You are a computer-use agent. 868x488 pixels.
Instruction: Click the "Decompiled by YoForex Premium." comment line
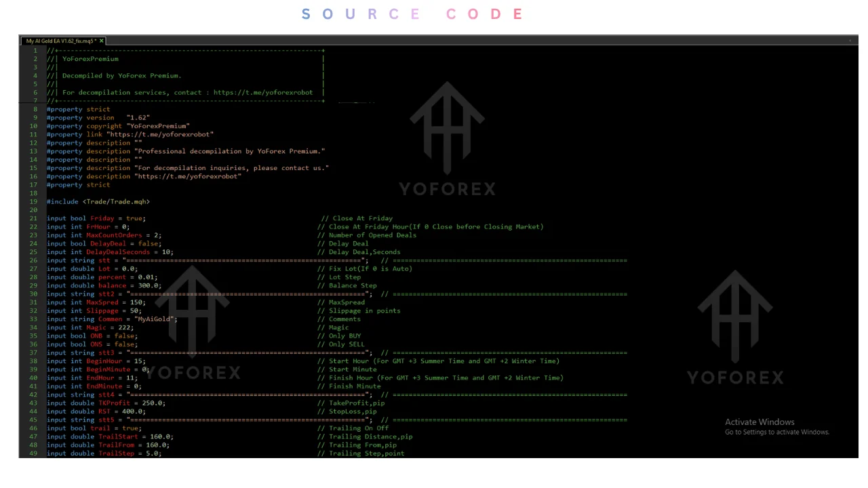pos(122,76)
